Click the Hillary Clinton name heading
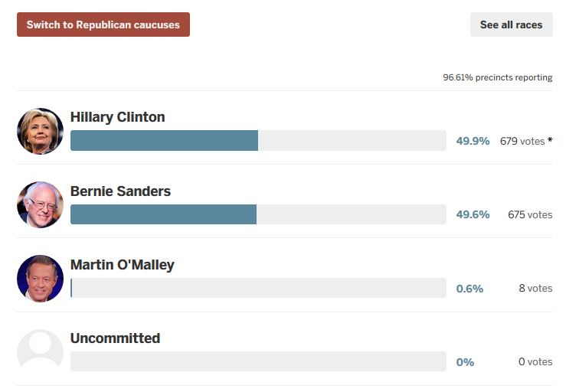 click(x=117, y=117)
